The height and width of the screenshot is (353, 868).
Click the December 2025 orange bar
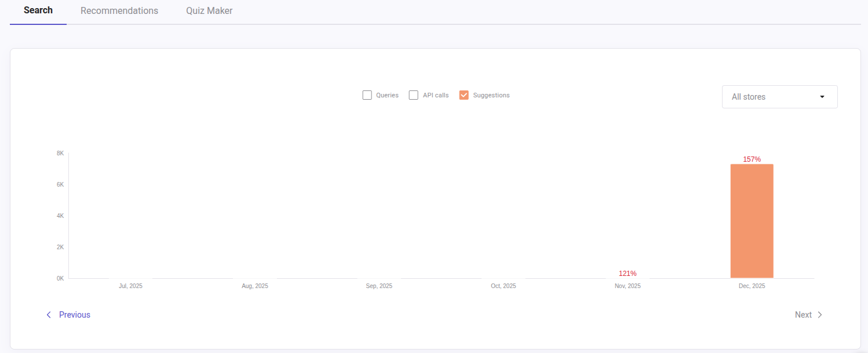[752, 220]
